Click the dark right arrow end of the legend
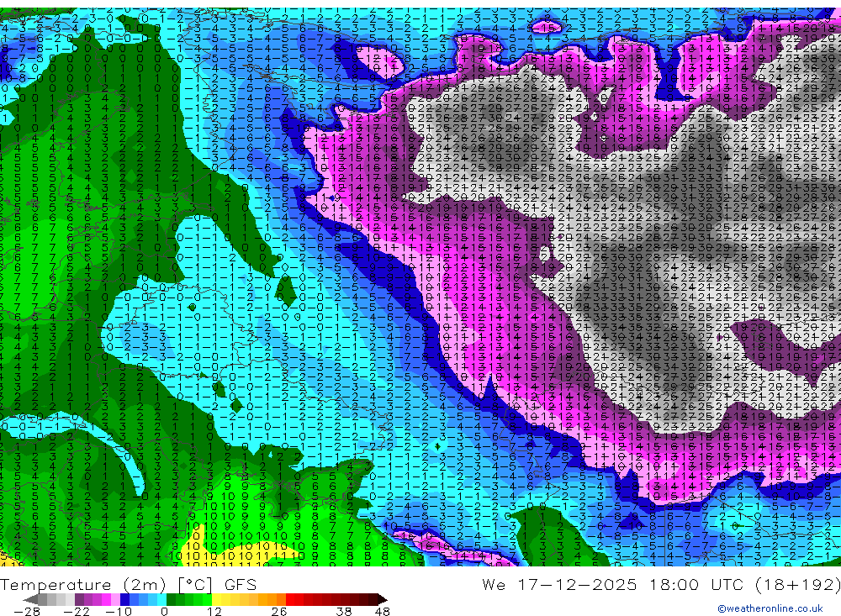841x616 pixels. coord(383,599)
